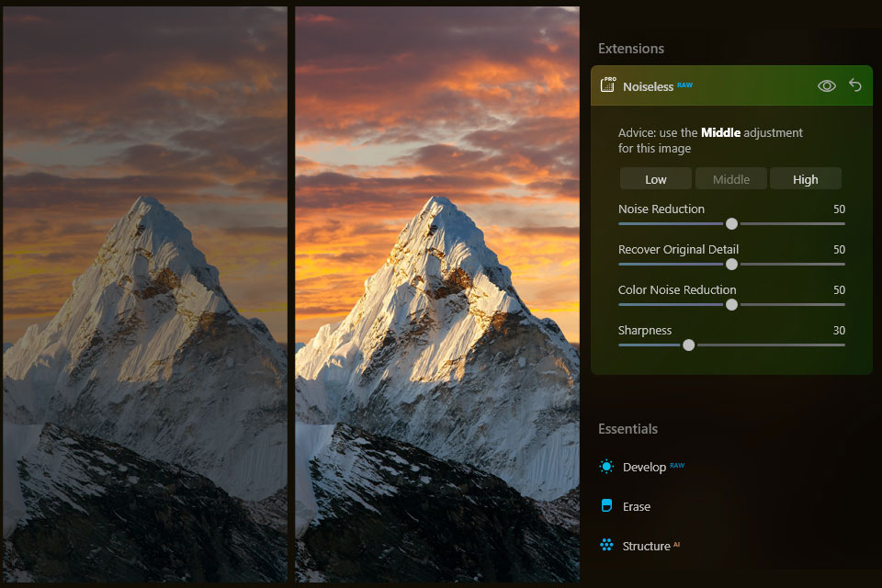Image resolution: width=882 pixels, height=588 pixels.
Task: Click the Recover Original Detail slider handle
Action: (x=731, y=264)
